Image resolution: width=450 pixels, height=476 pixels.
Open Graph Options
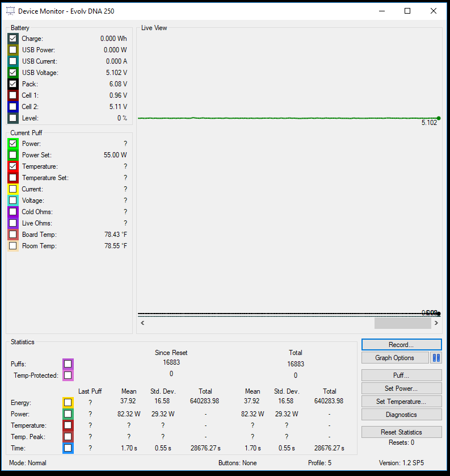tap(394, 358)
